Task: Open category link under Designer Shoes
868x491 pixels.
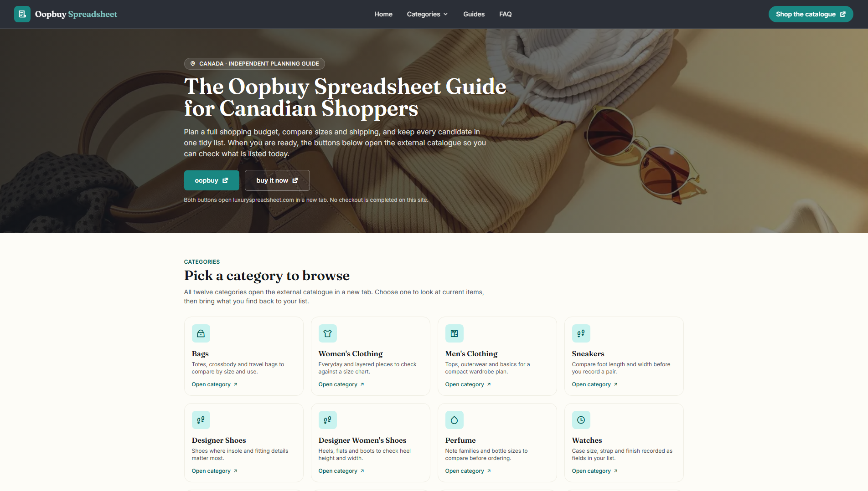Action: [215, 471]
